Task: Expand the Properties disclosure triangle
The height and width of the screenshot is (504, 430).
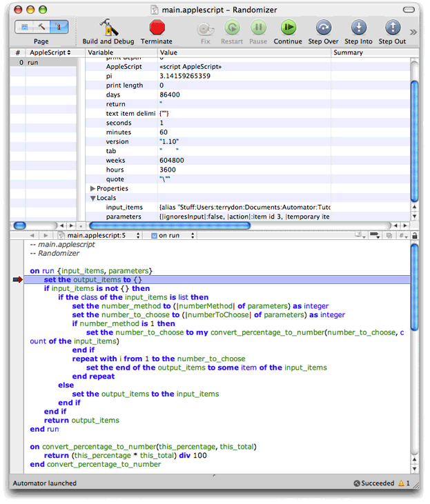Action: [93, 188]
